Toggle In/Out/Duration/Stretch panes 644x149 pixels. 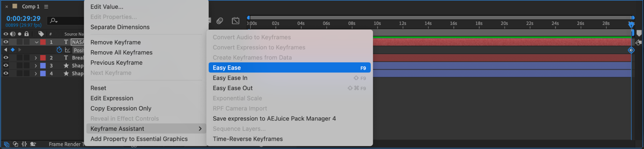point(24,144)
